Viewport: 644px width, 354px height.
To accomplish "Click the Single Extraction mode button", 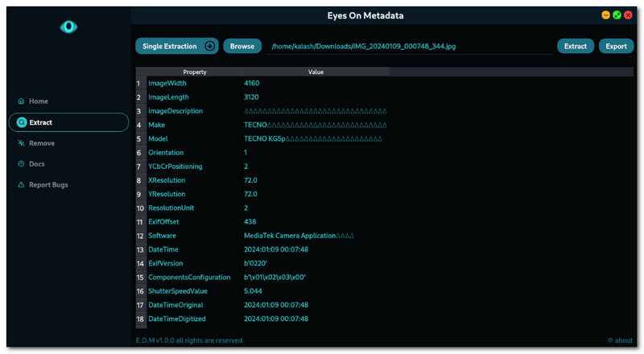I will click(x=176, y=46).
